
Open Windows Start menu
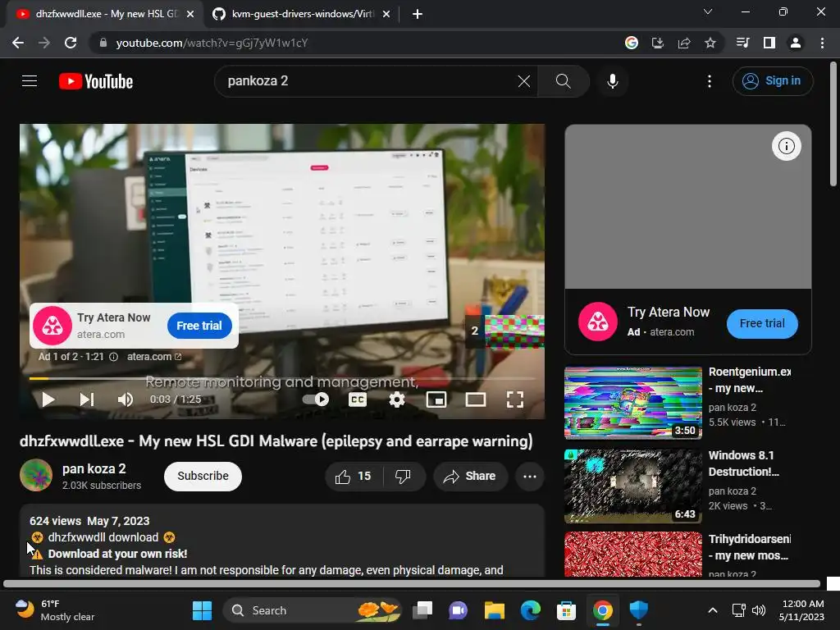coord(202,610)
